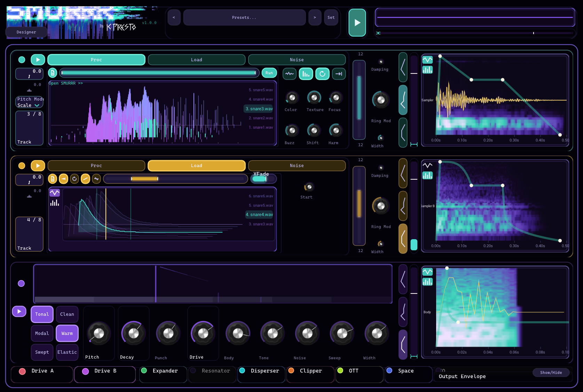Open the Designer button
This screenshot has width=583, height=392.
(x=26, y=32)
